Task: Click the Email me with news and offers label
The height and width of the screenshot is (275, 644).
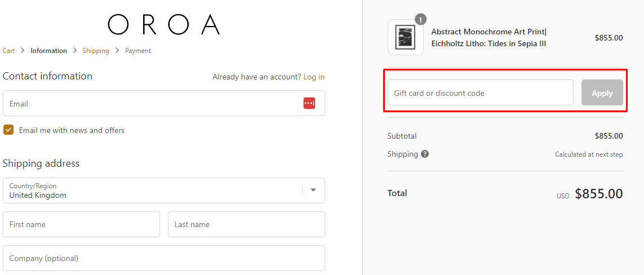Action: coord(72,130)
